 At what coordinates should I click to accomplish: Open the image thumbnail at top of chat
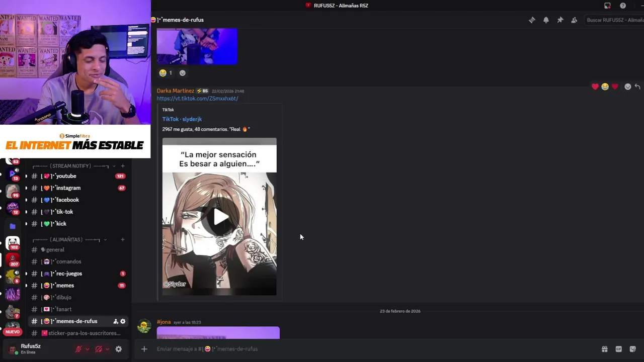pos(197,46)
